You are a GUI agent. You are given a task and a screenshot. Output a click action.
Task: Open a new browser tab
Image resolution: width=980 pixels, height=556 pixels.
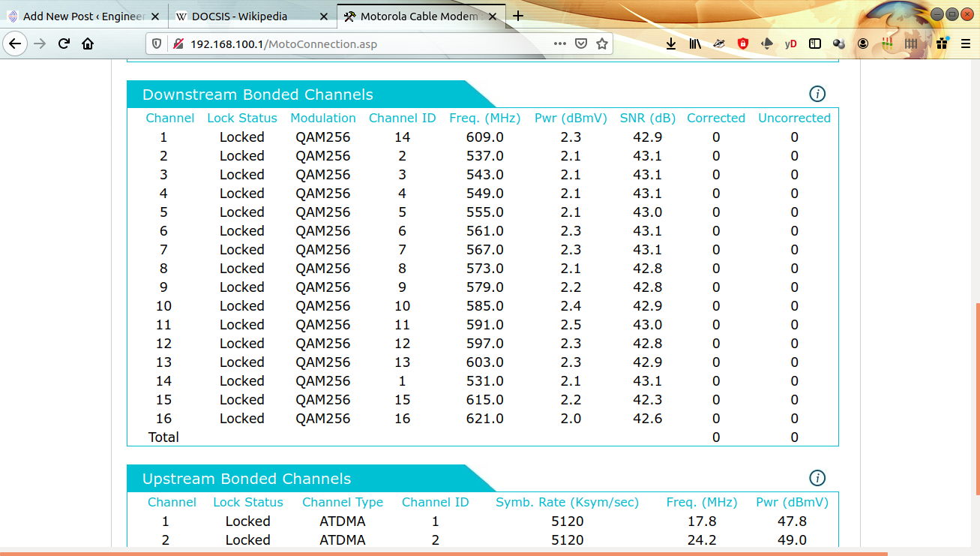pos(518,16)
